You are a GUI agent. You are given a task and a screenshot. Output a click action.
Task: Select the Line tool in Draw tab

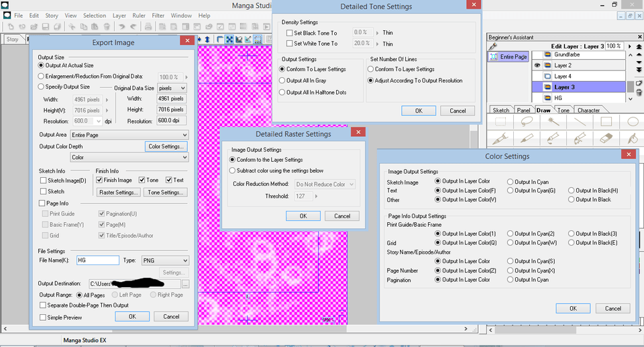click(580, 121)
